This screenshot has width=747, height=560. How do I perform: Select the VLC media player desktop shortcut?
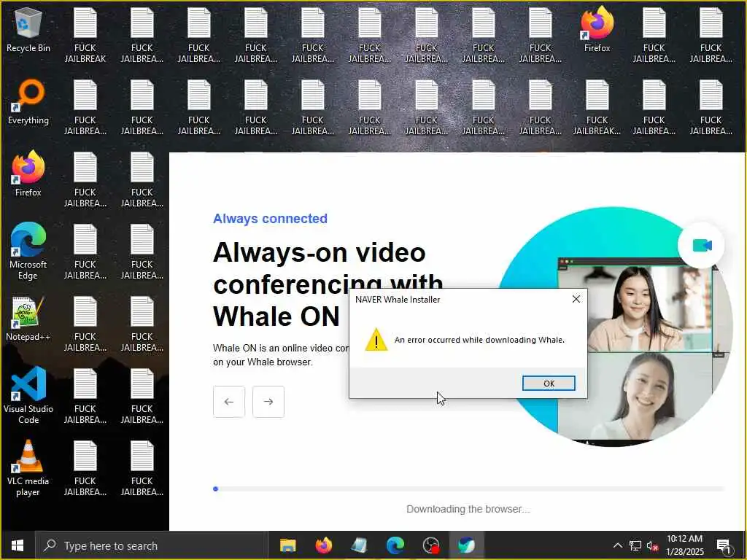tap(28, 468)
